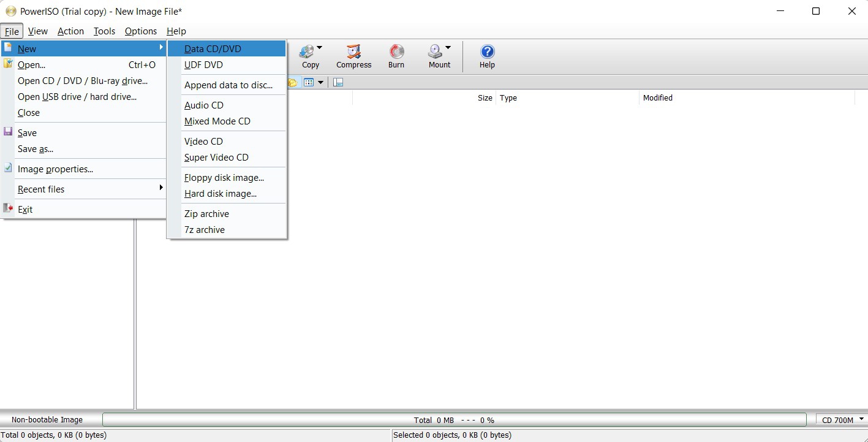
Task: Open the File menu in the menu bar
Action: (x=12, y=31)
